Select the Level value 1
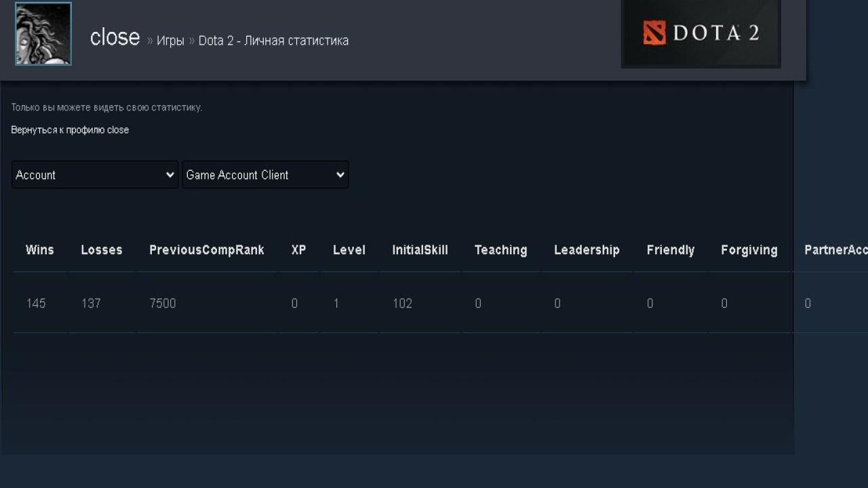 (x=336, y=304)
